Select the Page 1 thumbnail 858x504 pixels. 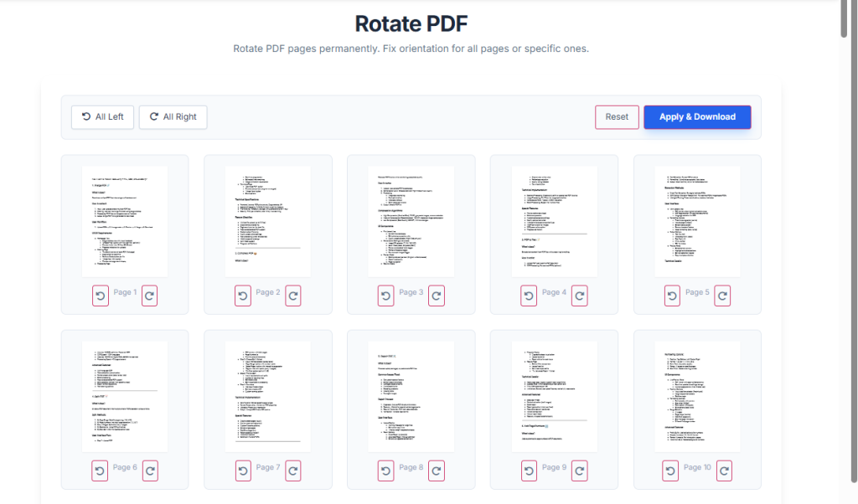point(124,220)
